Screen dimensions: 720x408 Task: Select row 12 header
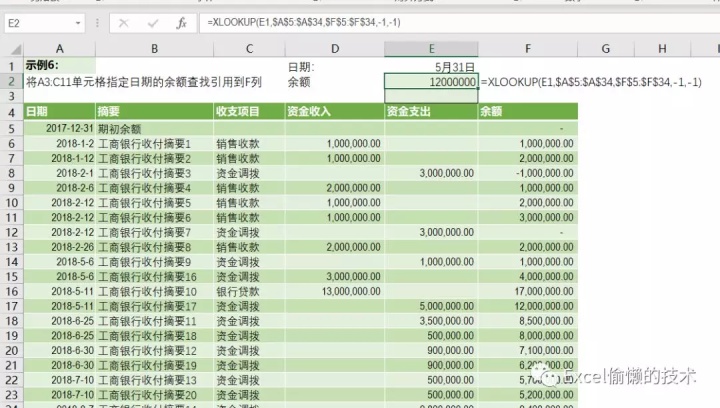(x=11, y=232)
